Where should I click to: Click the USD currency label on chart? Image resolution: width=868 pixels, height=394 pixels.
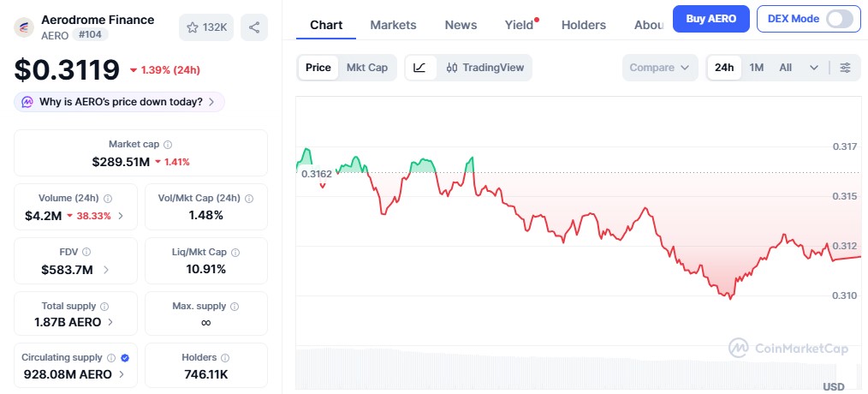[x=834, y=386]
